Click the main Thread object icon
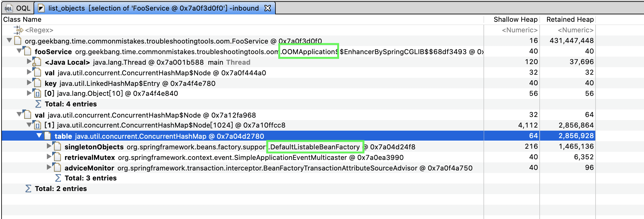644x219 pixels. [x=37, y=62]
